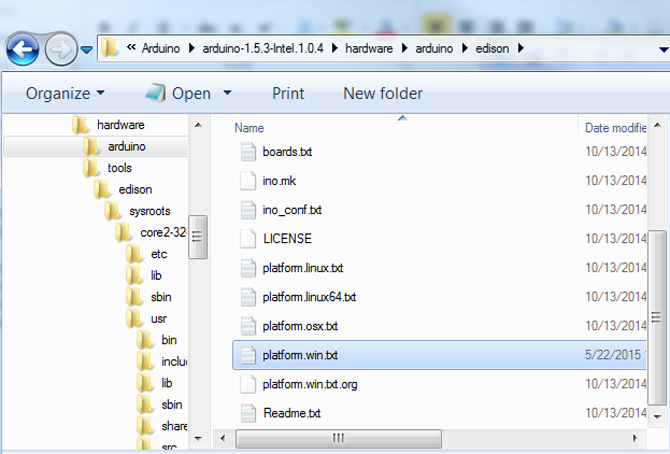
Task: Select the hardware folder in tree
Action: click(120, 125)
